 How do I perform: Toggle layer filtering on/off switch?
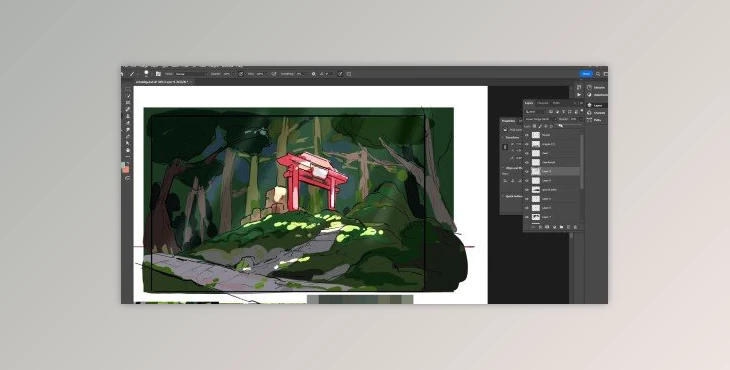pos(582,111)
